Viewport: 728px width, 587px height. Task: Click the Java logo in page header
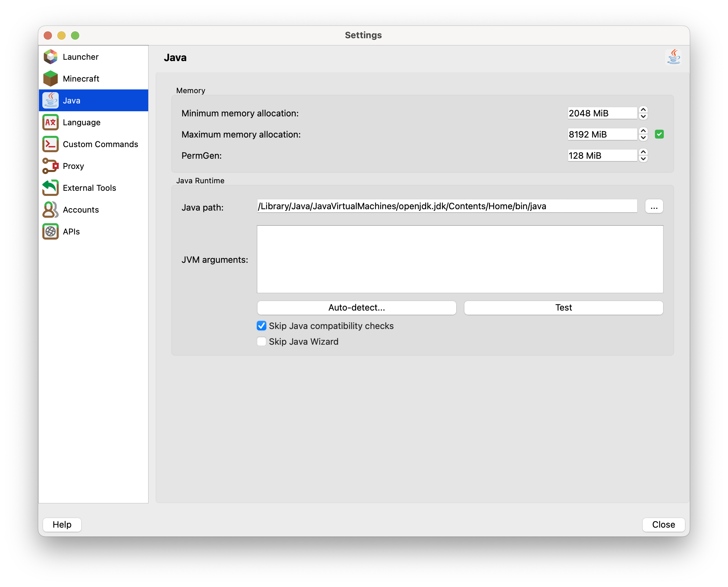coord(674,57)
